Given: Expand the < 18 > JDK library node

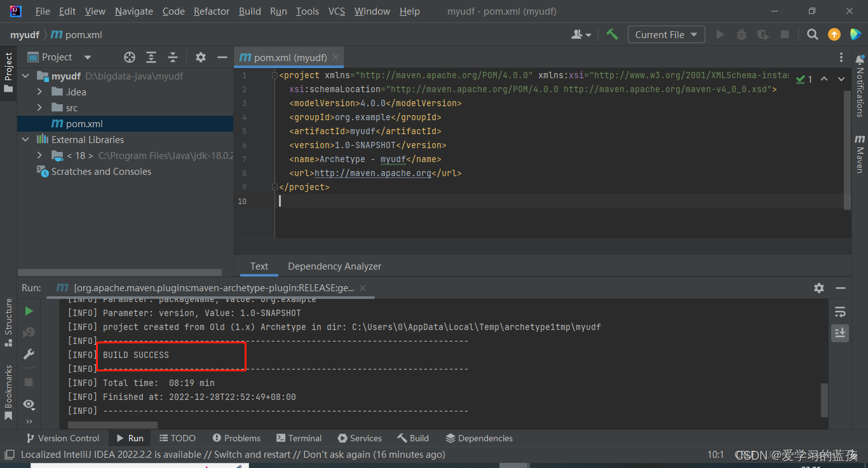Looking at the screenshot, I should (39, 156).
